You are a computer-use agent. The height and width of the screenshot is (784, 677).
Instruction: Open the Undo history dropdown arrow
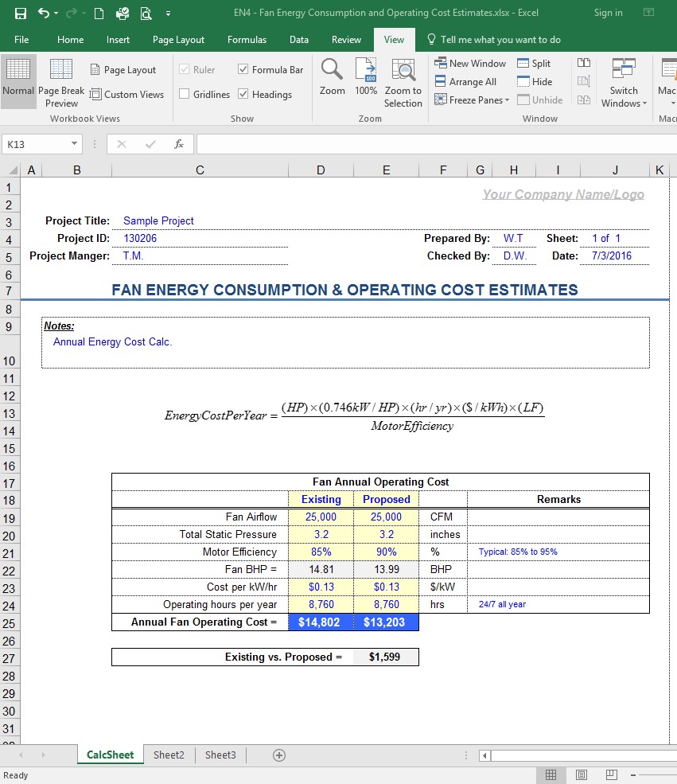coord(56,14)
